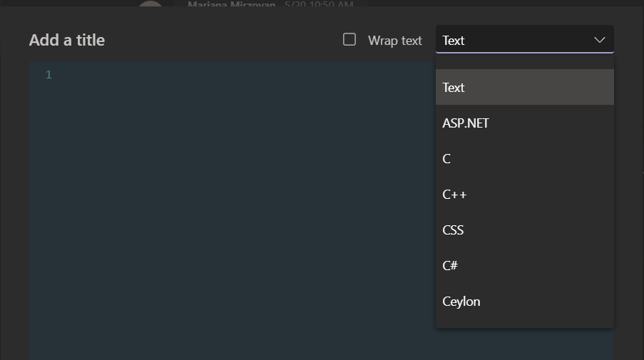This screenshot has width=644, height=360.
Task: Enable the Wrap text checkbox
Action: tap(349, 40)
